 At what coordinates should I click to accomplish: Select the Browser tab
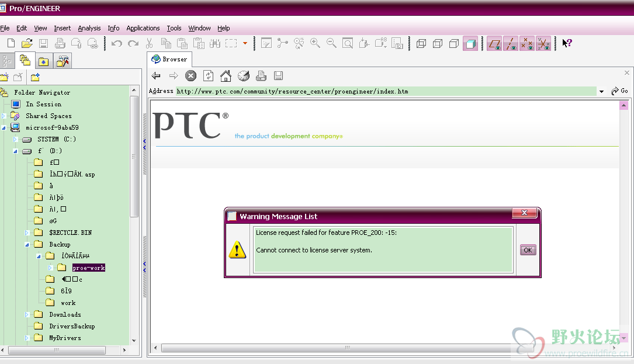click(169, 60)
